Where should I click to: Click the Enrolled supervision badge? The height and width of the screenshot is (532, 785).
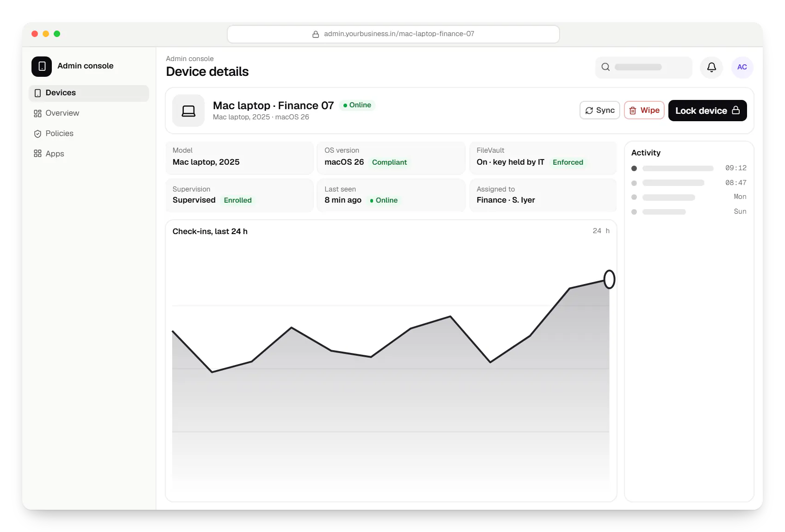point(237,200)
